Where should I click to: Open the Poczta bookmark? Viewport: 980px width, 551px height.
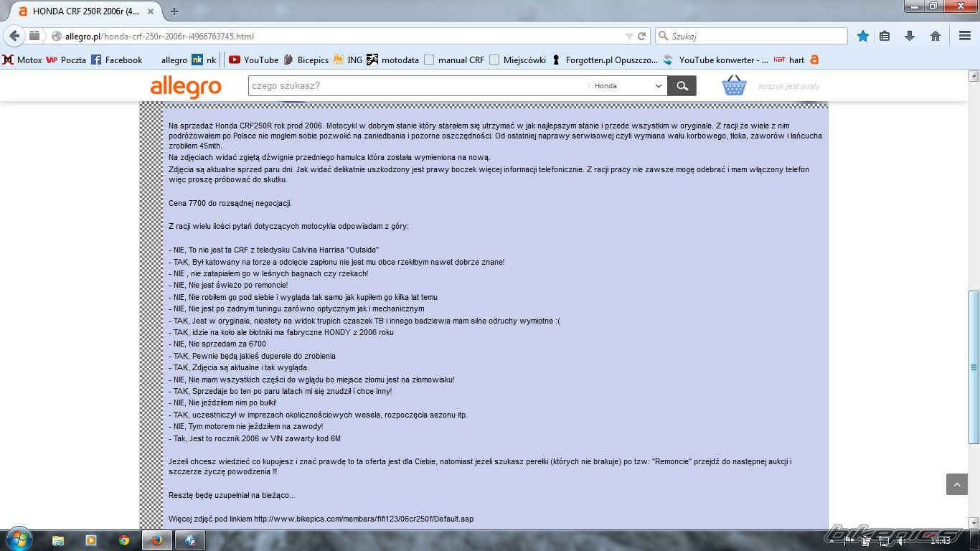coord(66,60)
